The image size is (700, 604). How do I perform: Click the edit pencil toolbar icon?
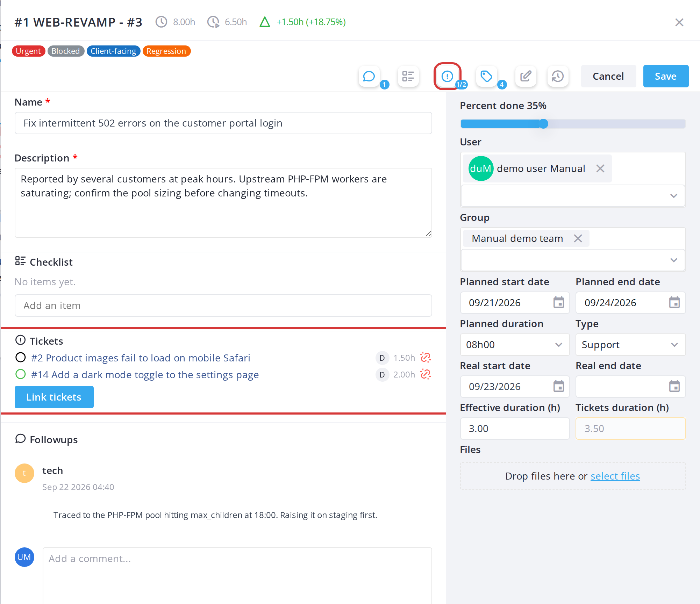pos(526,76)
